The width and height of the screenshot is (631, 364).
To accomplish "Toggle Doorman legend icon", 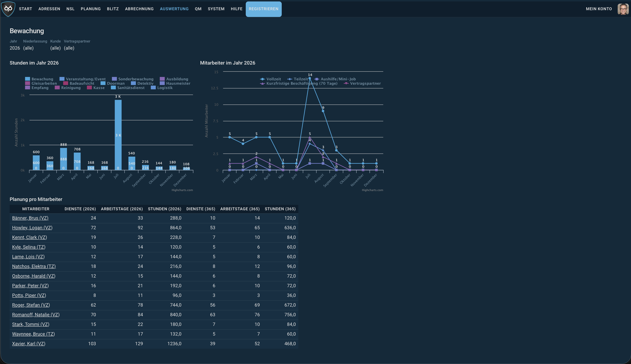I will coord(103,83).
